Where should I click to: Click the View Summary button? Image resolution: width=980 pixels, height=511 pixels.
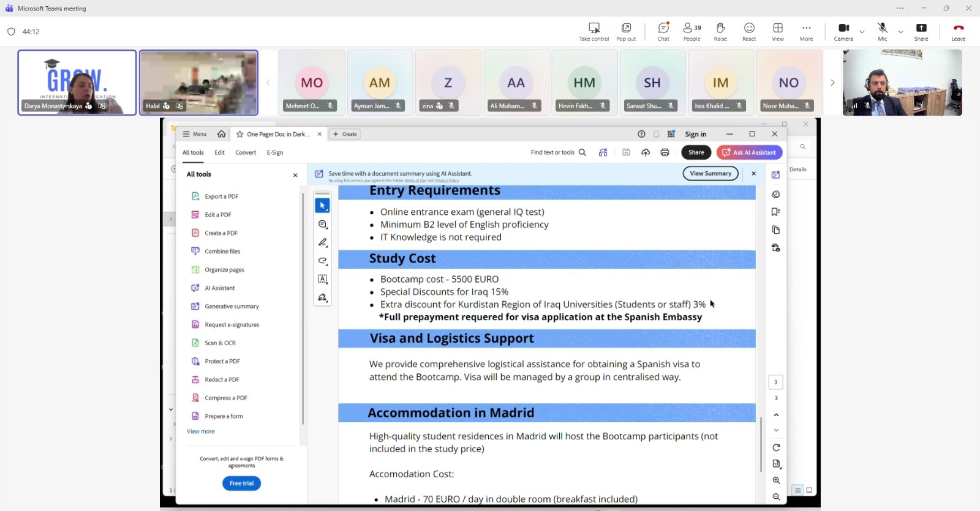tap(710, 174)
